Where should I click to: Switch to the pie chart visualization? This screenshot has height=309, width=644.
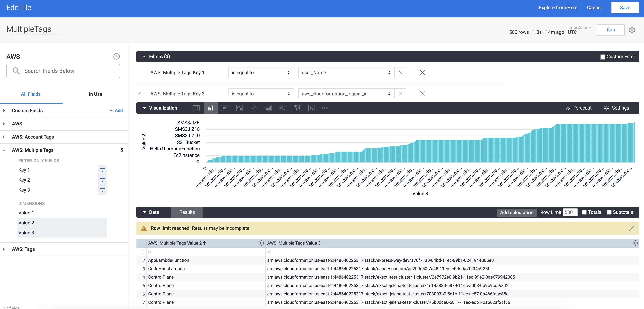(283, 108)
